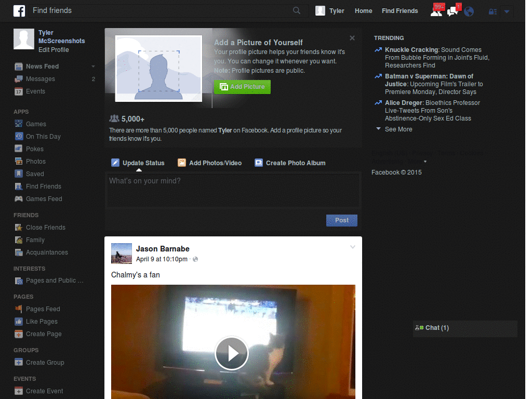Image resolution: width=532 pixels, height=399 pixels.
Task: Open account menu dropdown arrow in top bar
Action: click(507, 12)
